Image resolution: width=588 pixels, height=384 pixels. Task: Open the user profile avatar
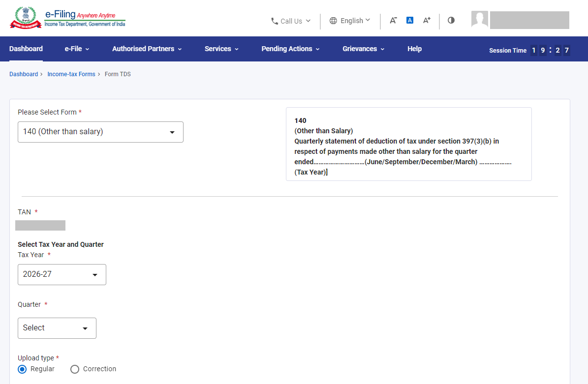tap(480, 20)
